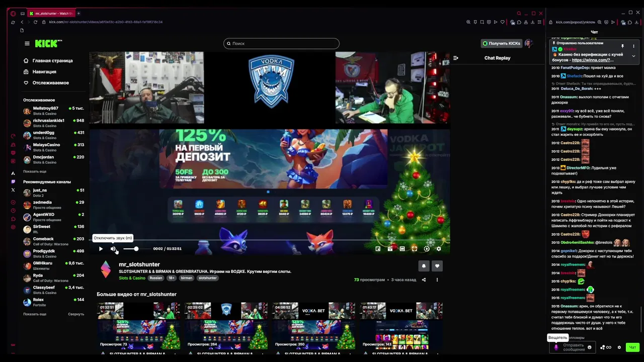644x362 pixels.
Task: Reload the Kick page
Action: click(x=35, y=22)
